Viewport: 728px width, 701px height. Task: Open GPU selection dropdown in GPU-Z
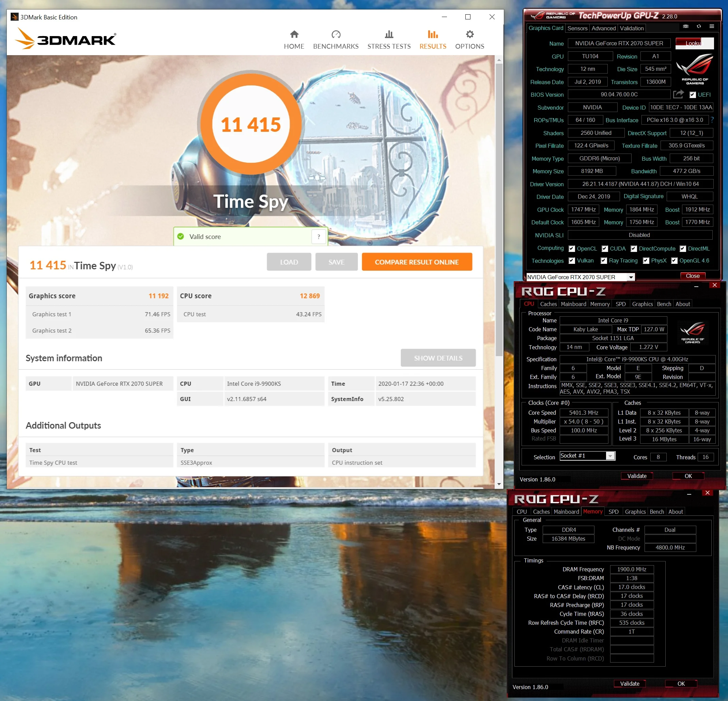coord(580,277)
